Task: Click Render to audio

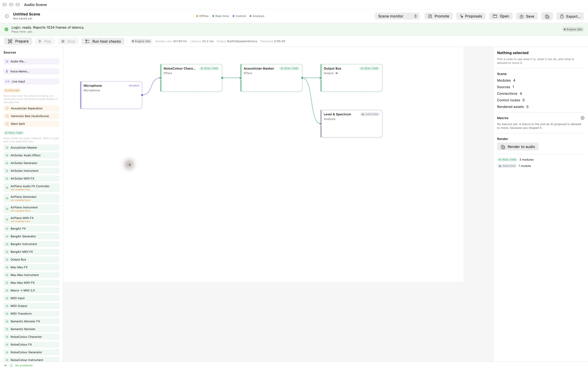Action: (518, 147)
